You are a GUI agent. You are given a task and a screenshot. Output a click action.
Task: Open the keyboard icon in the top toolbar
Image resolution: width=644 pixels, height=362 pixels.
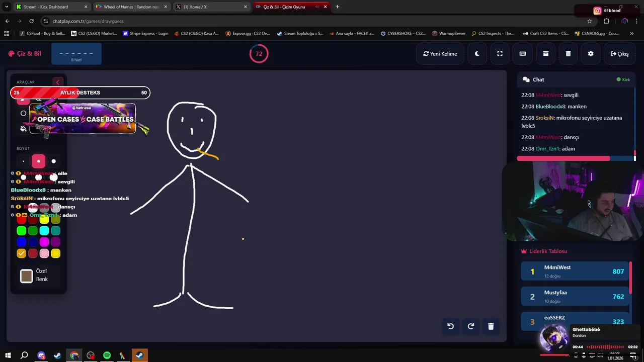click(x=523, y=54)
